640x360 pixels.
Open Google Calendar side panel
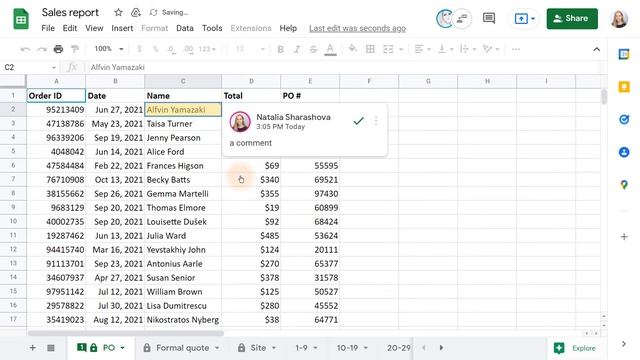(x=624, y=54)
